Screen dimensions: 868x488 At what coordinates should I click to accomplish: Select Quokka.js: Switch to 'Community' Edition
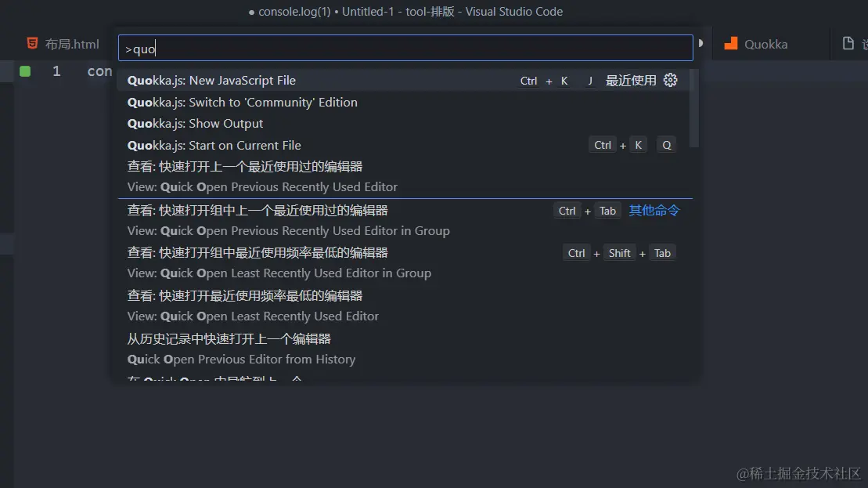coord(404,102)
